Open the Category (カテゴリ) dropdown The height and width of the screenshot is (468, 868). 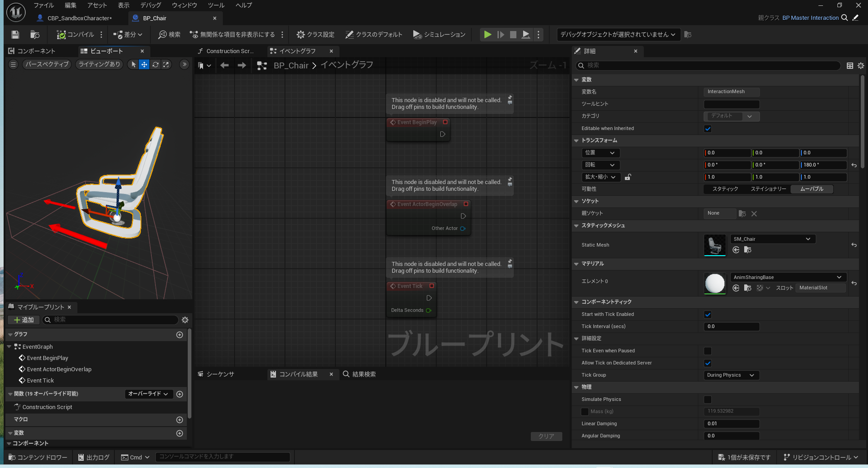732,116
